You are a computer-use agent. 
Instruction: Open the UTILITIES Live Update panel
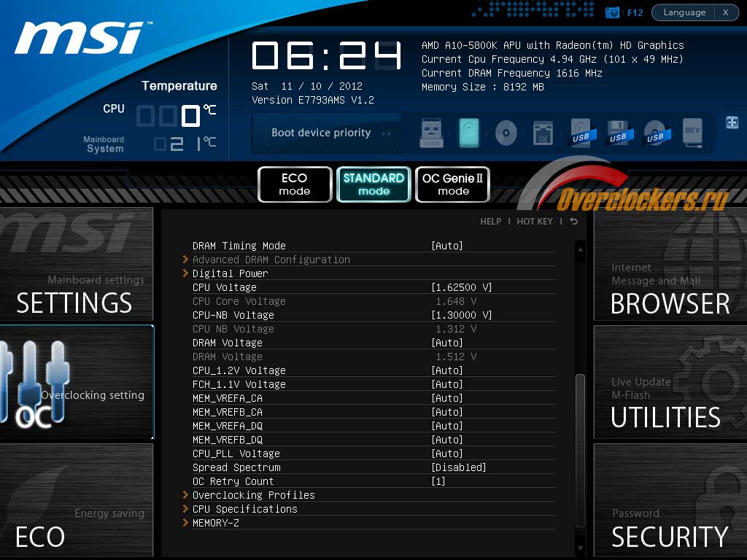(670, 382)
